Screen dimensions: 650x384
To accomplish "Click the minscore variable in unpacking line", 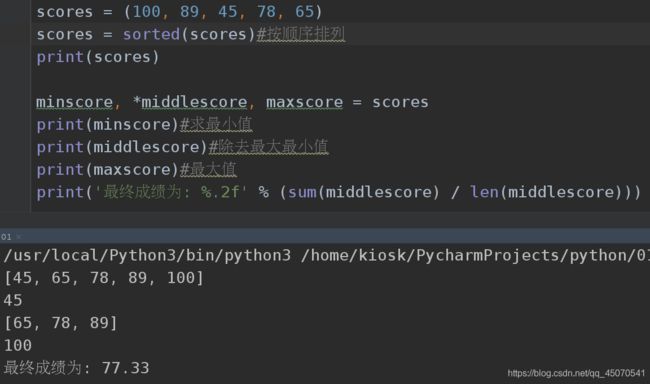I will coord(74,102).
